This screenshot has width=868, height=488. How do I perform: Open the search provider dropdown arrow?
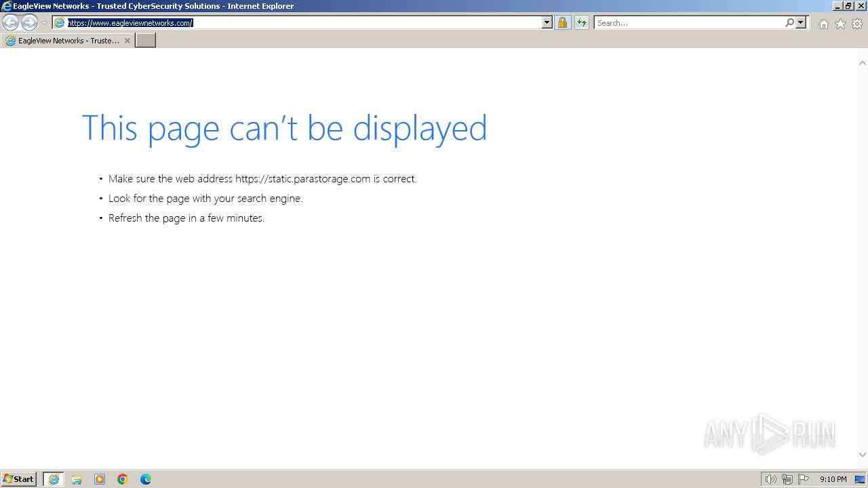click(801, 22)
